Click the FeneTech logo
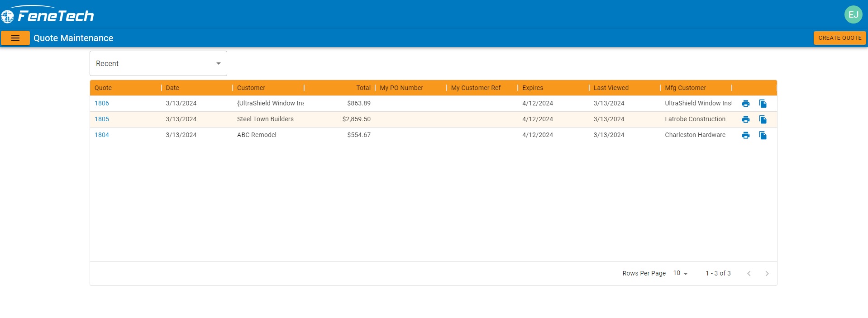Screen dimensions: 868x318 click(x=48, y=15)
